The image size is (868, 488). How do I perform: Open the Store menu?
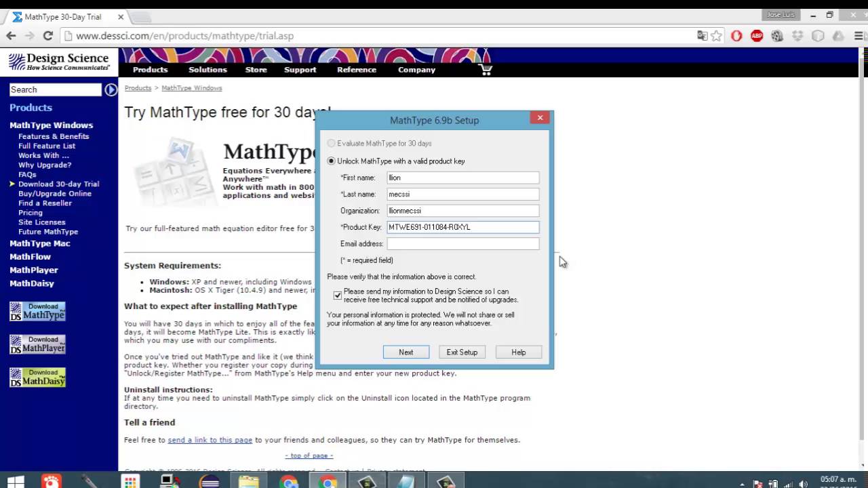coord(256,69)
